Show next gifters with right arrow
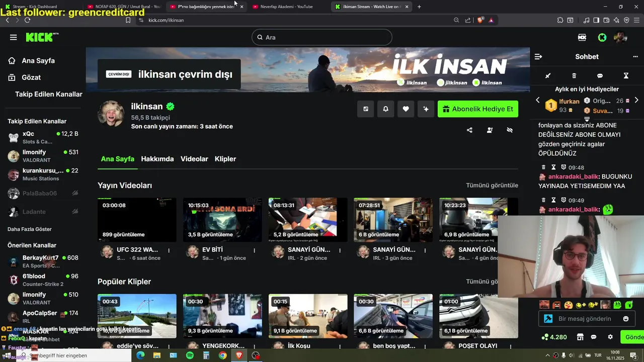The height and width of the screenshot is (362, 644). (x=636, y=100)
